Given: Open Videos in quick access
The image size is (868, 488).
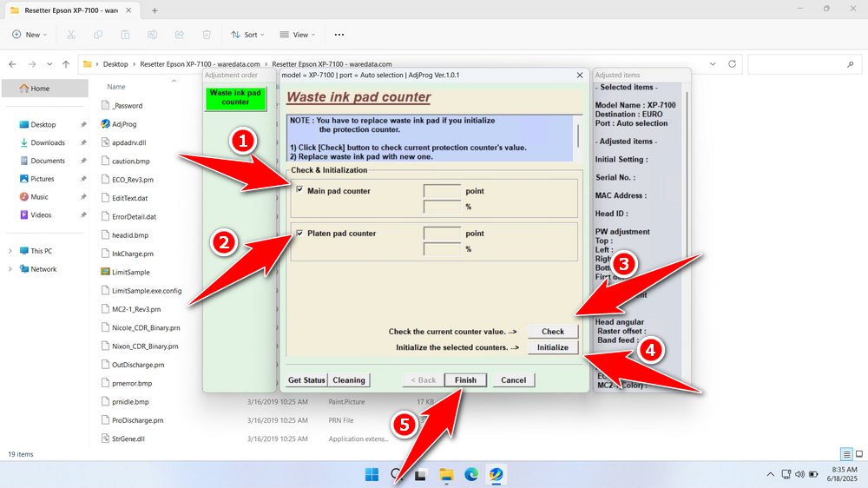Looking at the screenshot, I should tap(41, 215).
